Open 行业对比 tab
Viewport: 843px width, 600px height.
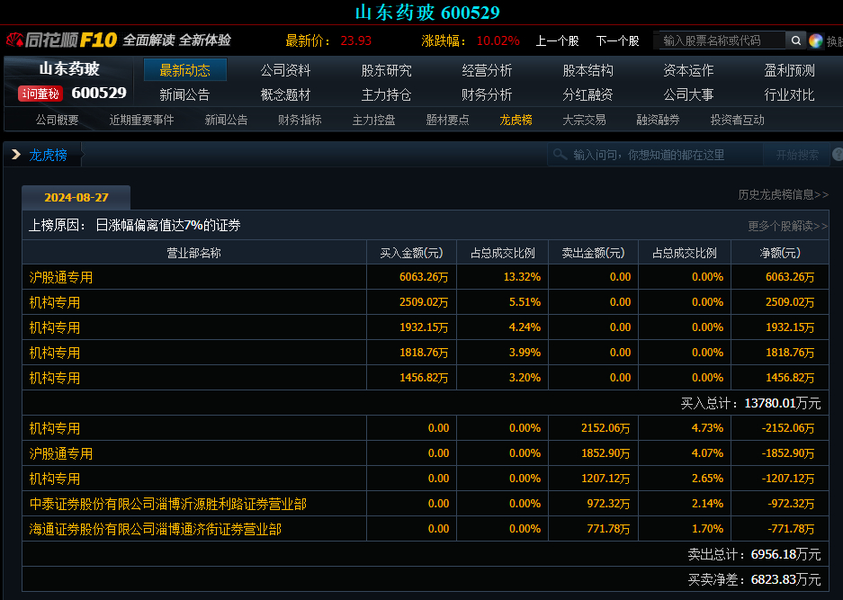point(789,95)
